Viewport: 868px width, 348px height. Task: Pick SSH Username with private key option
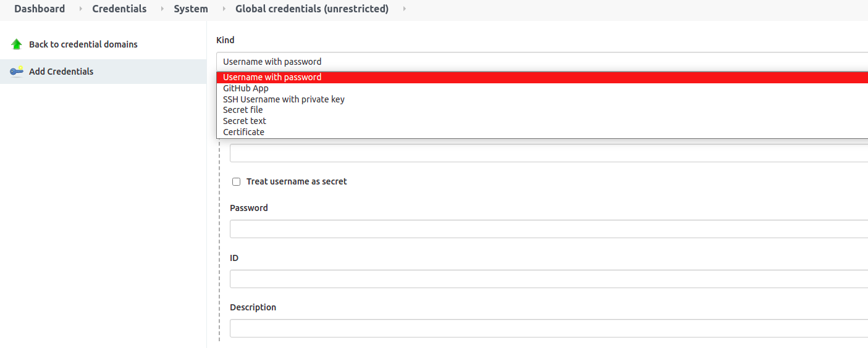(x=284, y=99)
